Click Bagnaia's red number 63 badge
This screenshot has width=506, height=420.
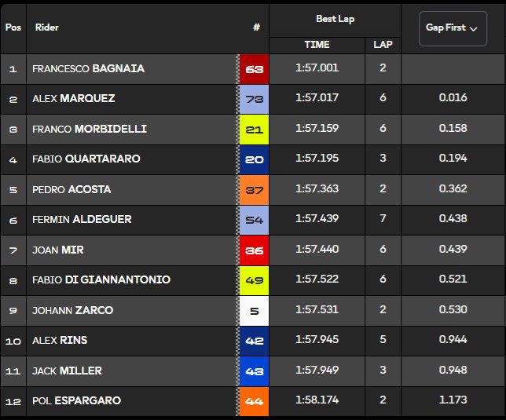(x=254, y=68)
